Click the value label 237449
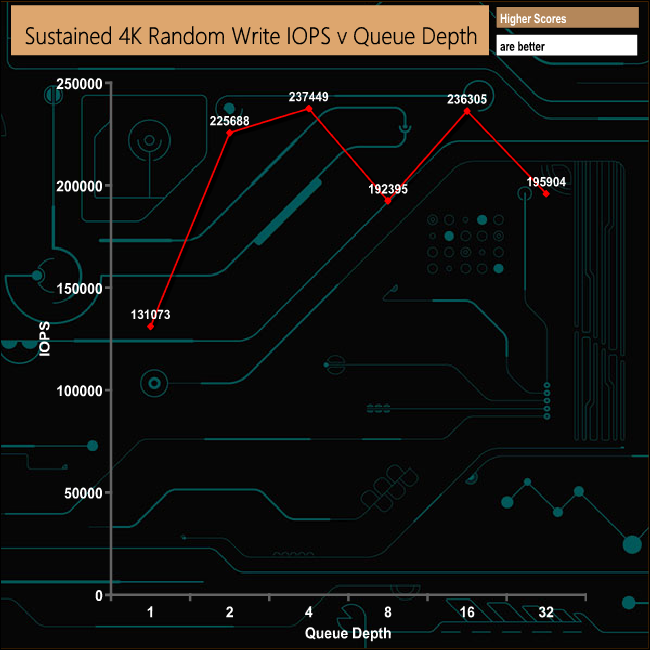650x650 pixels. (309, 97)
